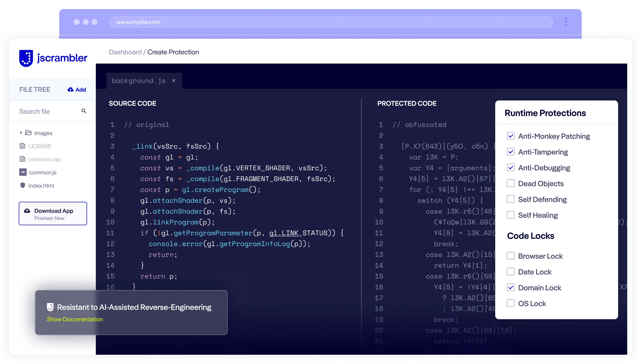Click the Runtime Protections heading
This screenshot has height=364, width=641.
coord(545,113)
